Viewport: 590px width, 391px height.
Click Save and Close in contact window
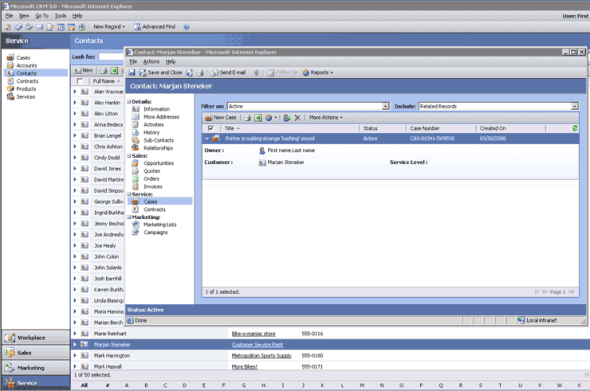pos(161,73)
